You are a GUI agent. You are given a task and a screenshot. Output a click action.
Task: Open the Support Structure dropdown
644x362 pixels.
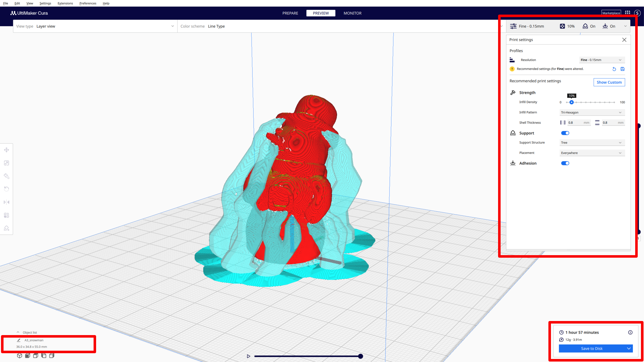[592, 143]
